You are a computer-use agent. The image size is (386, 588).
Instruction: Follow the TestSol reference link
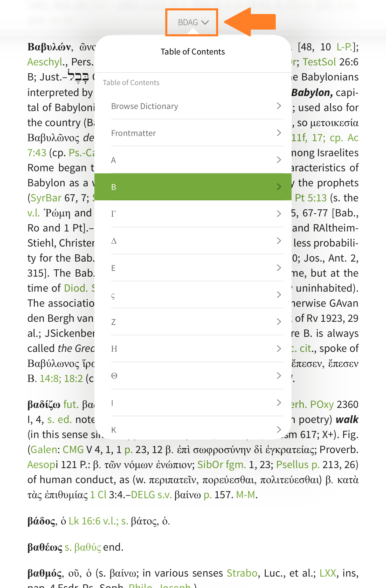[x=319, y=62]
